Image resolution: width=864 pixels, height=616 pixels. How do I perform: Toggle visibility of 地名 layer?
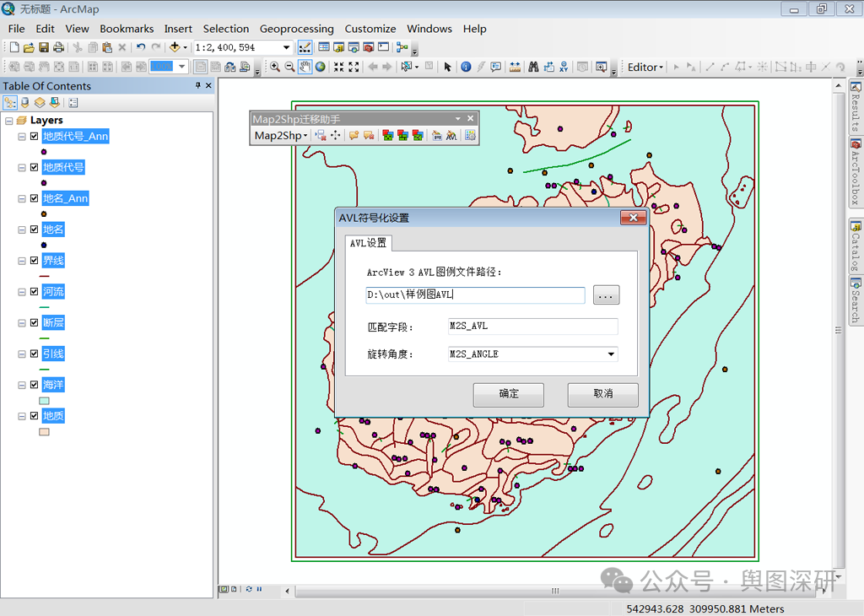coord(34,230)
